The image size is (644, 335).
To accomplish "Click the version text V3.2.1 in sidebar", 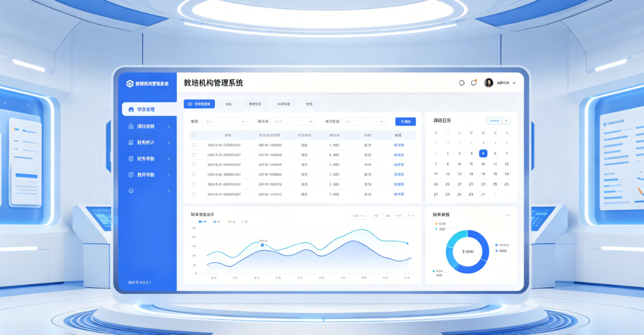I will click(140, 282).
